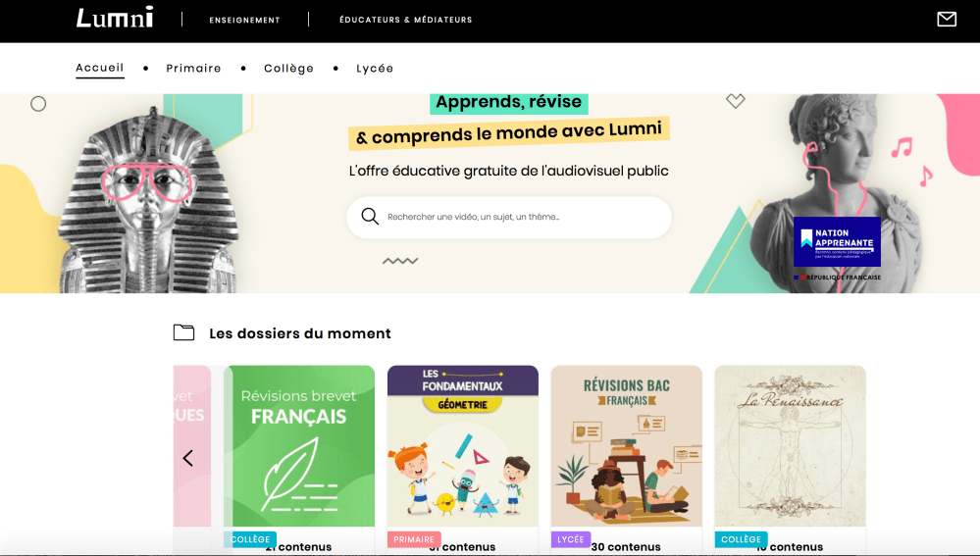Click the LYCÉE tag on Révisions Bac card
980x556 pixels.
tap(571, 539)
